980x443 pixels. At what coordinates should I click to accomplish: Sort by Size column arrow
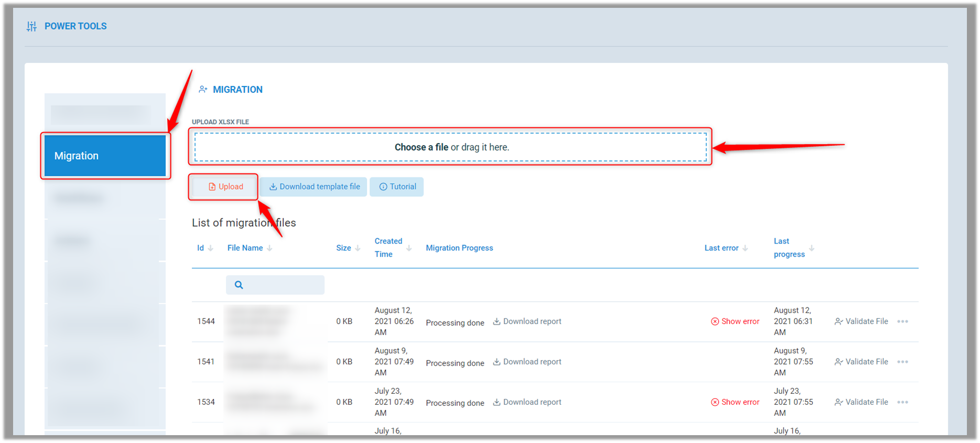pos(357,248)
